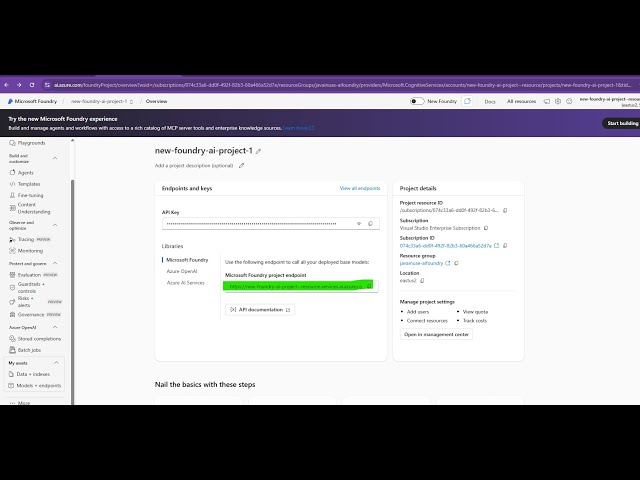Image resolution: width=640 pixels, height=480 pixels.
Task: Click the API Key masked field
Action: click(x=271, y=224)
